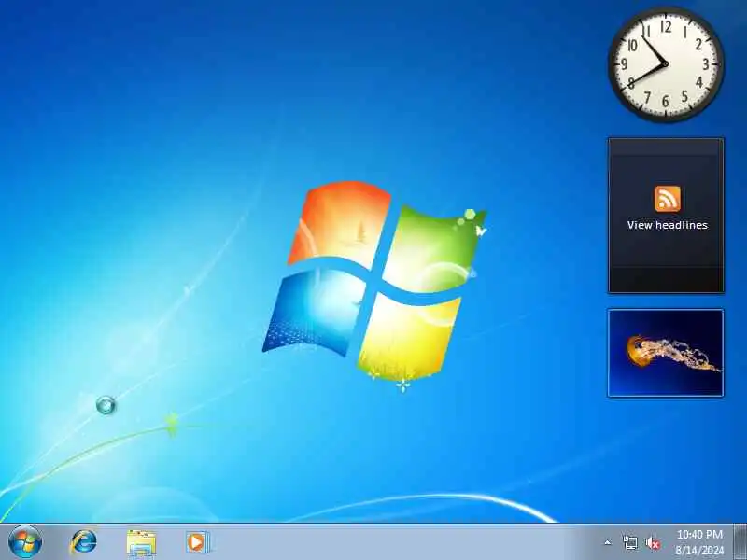Screen dimensions: 747x560
Task: Show hidden icons arrow in system tray
Action: point(608,542)
